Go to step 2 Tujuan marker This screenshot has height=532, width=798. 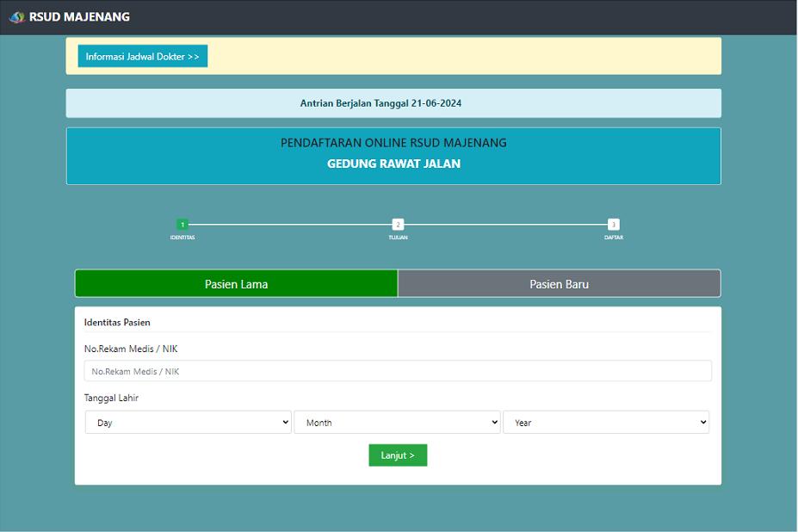398,225
